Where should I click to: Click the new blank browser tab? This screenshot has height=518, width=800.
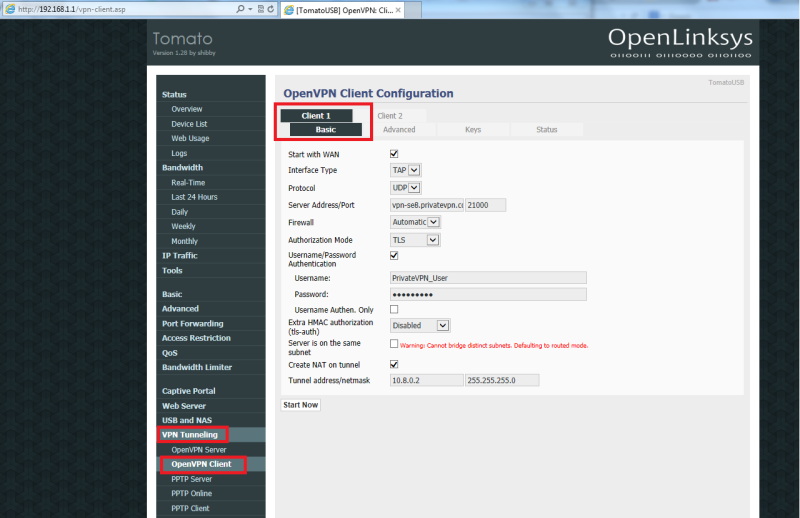[414, 10]
